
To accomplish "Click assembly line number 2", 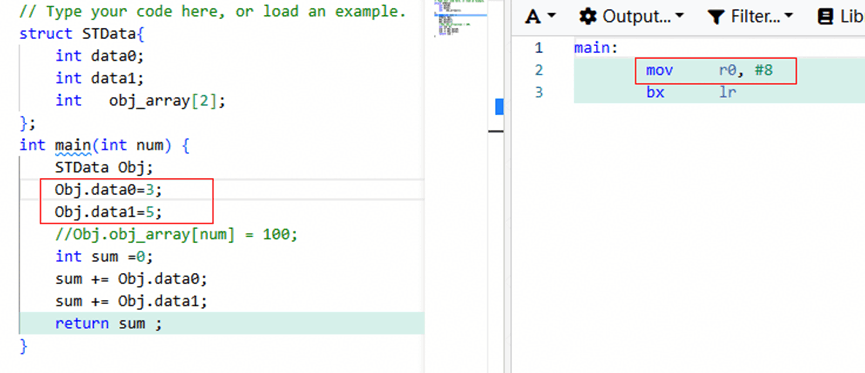I will click(538, 70).
